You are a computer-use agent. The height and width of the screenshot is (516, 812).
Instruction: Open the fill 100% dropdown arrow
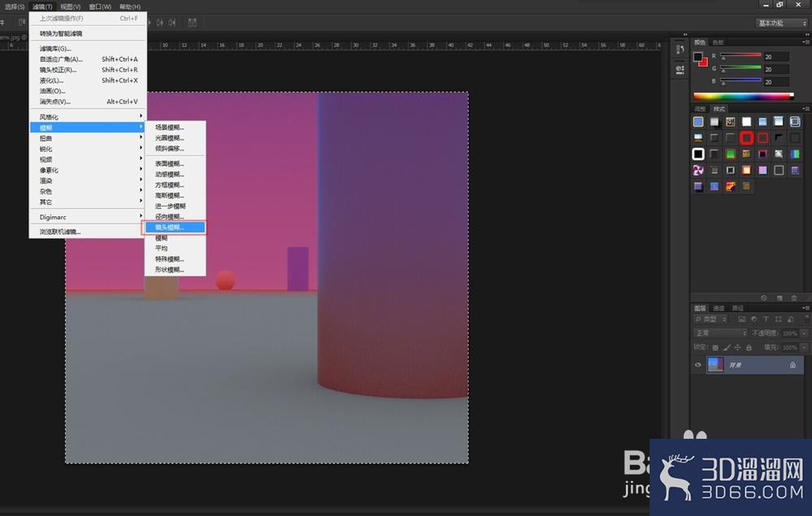pos(804,347)
